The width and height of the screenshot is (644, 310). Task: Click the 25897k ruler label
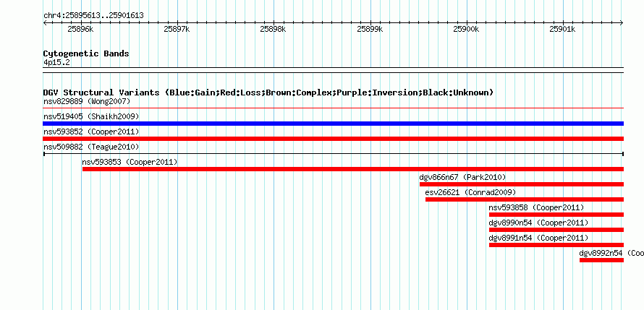tap(177, 29)
